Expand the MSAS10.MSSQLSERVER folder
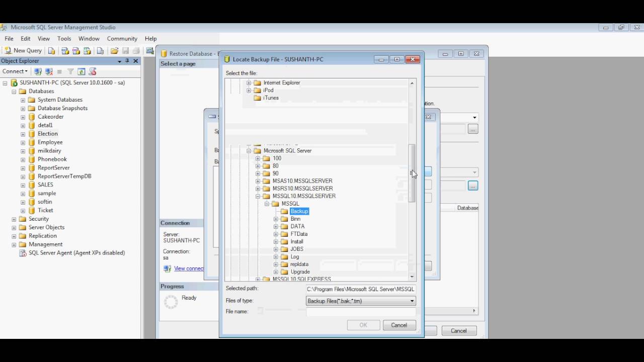 click(x=258, y=181)
